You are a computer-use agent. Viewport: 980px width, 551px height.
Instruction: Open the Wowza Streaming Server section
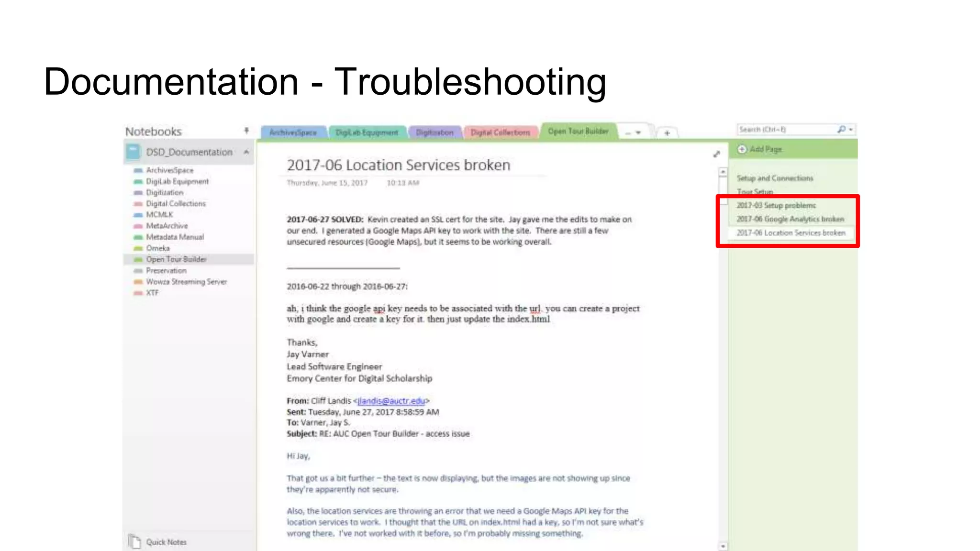pyautogui.click(x=186, y=282)
